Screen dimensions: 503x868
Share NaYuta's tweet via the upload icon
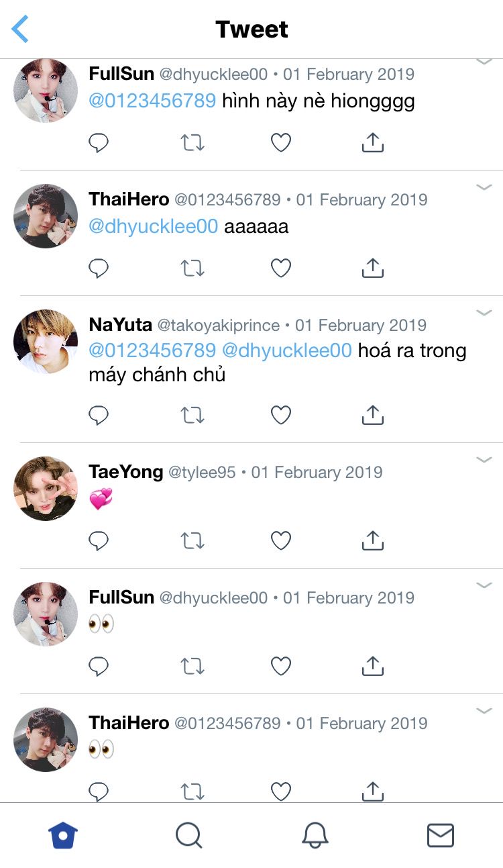[x=372, y=416]
